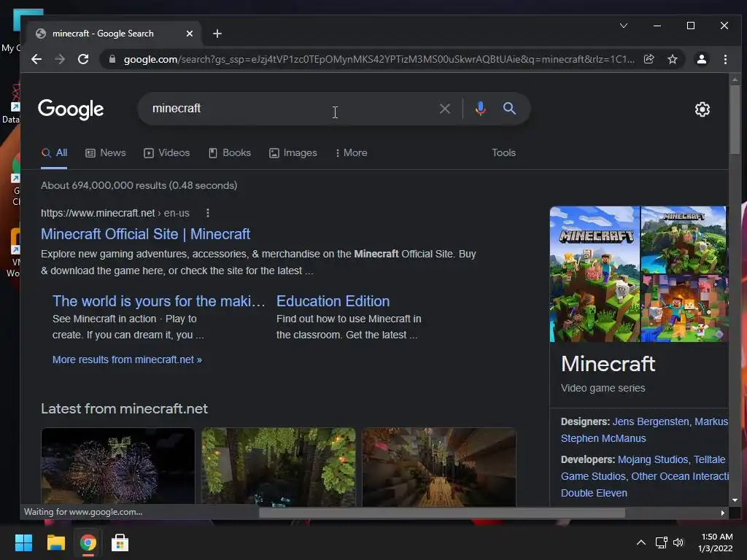
Task: Open the mineshaft article thumbnail
Action: point(438,466)
